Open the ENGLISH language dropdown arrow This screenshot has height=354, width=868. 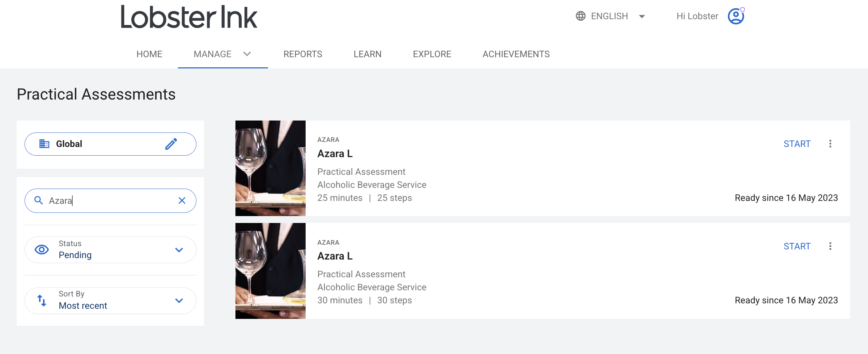point(642,16)
